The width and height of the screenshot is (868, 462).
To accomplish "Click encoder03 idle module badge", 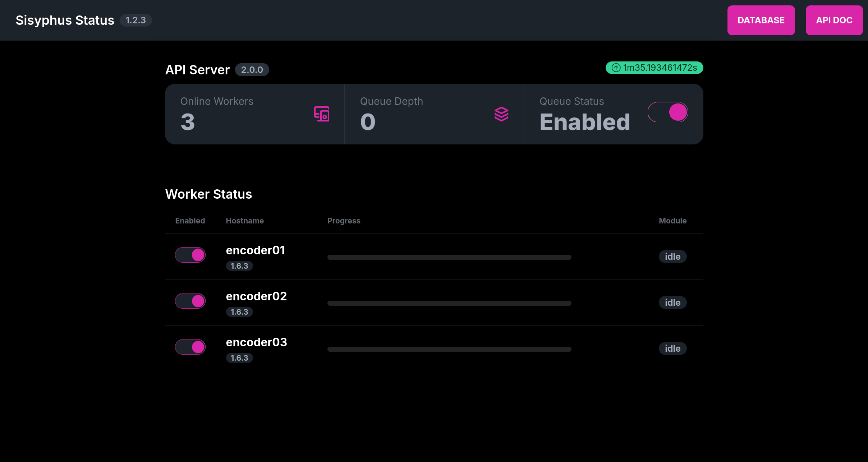I will pos(672,348).
